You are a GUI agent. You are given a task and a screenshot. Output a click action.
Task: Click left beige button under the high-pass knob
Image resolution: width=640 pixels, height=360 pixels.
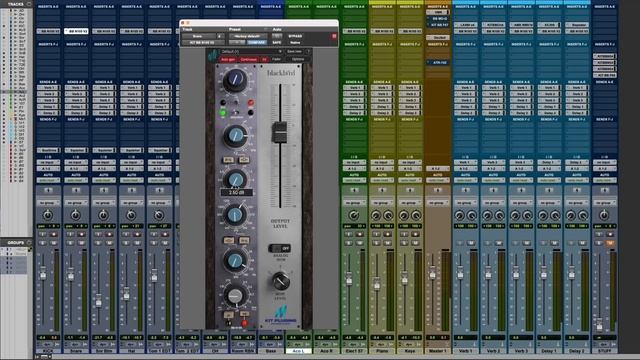(x=228, y=314)
